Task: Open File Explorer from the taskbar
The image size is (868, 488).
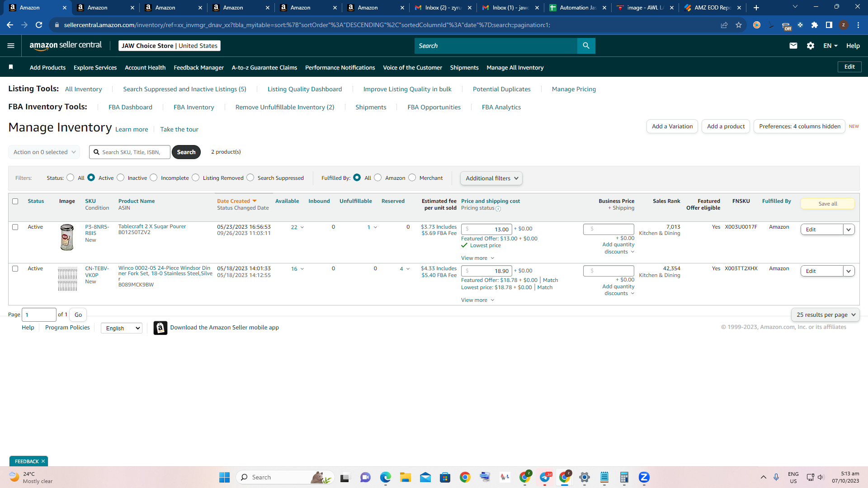Action: [406, 477]
